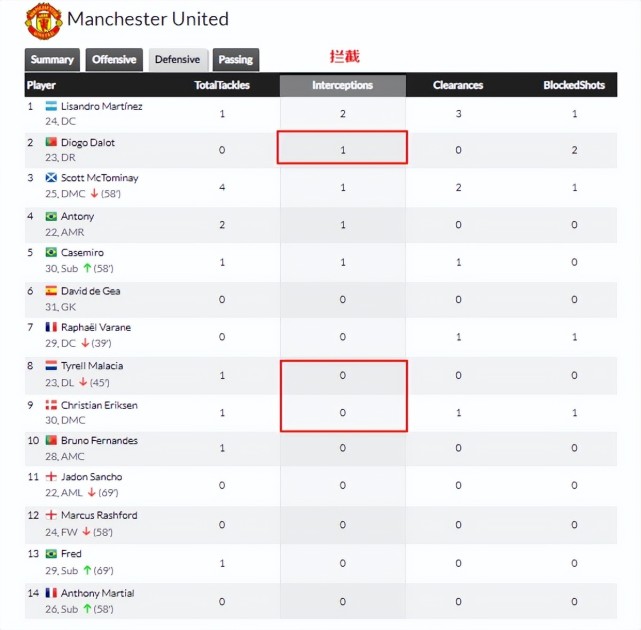The height and width of the screenshot is (630, 641).
Task: Click Scotland flag beside Scott McTominay
Action: click(51, 178)
